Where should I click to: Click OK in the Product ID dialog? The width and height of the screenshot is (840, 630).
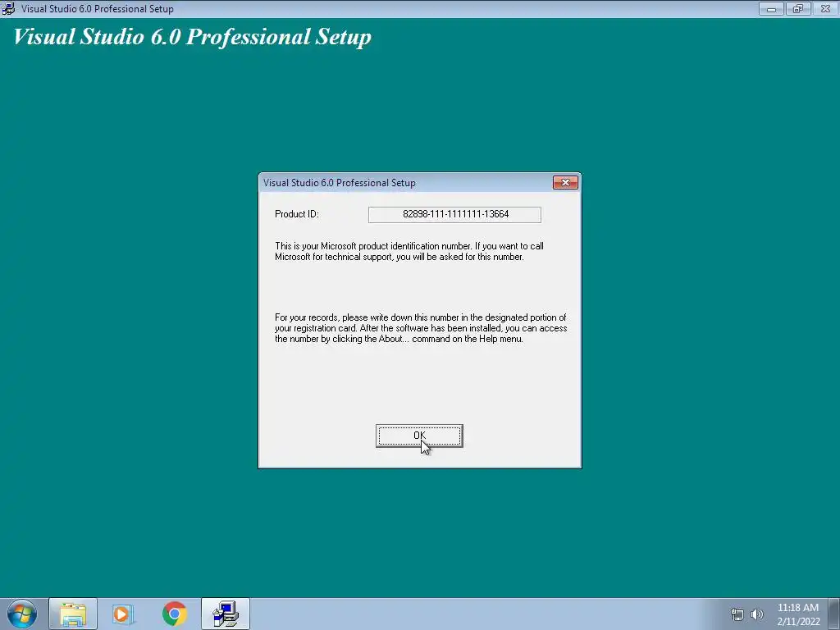coord(419,436)
